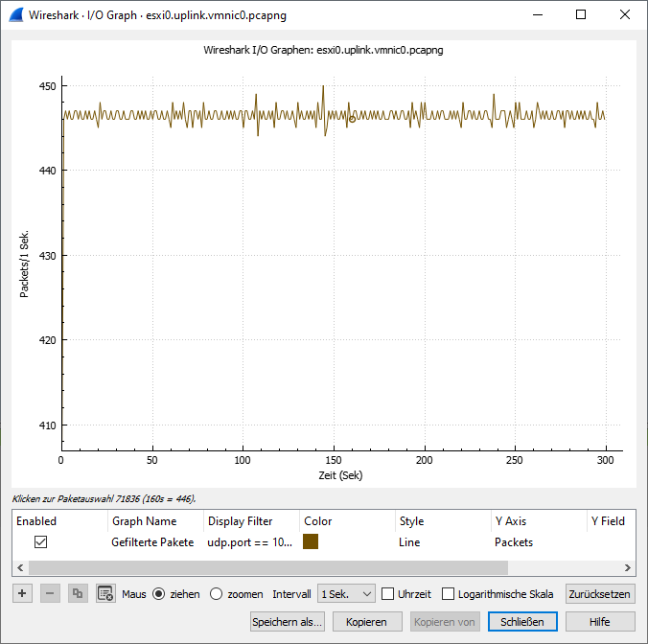The image size is (648, 644).
Task: Click the horizontal scrollbar thumb in graph list
Action: [x=267, y=567]
